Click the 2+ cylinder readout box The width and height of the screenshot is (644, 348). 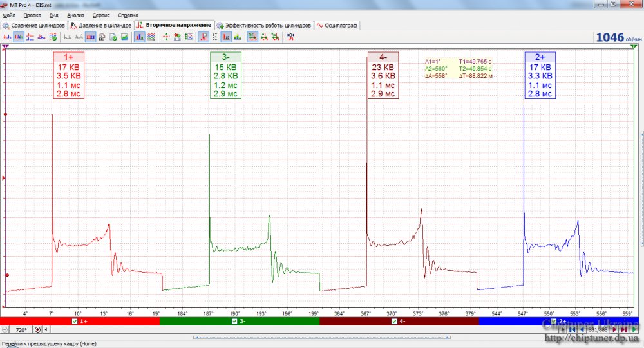(540, 75)
